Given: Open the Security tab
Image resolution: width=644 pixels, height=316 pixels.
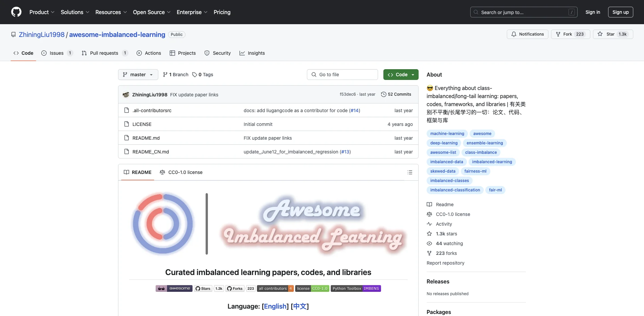Looking at the screenshot, I should click(x=218, y=53).
